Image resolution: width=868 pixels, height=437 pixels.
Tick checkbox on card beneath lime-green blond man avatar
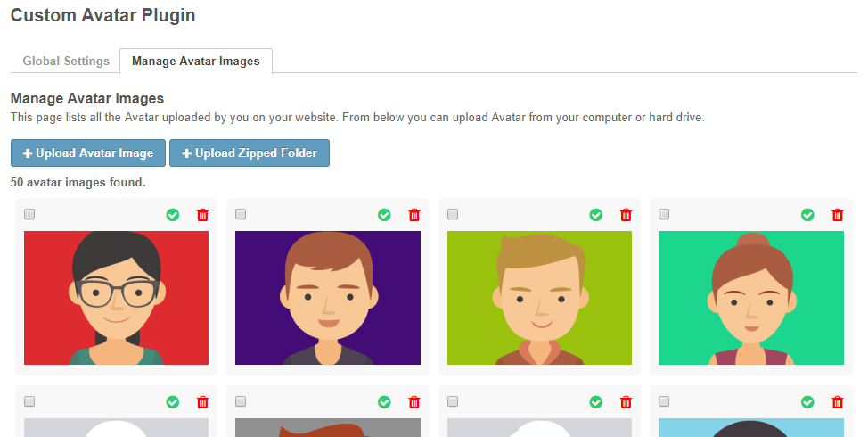pyautogui.click(x=453, y=401)
